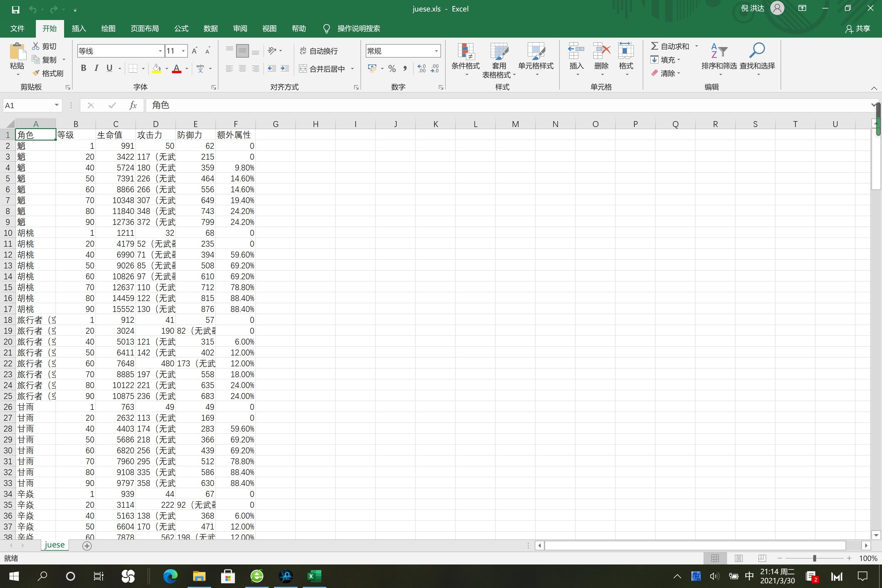Image resolution: width=882 pixels, height=588 pixels.
Task: Click the 共享 share button
Action: 858,29
